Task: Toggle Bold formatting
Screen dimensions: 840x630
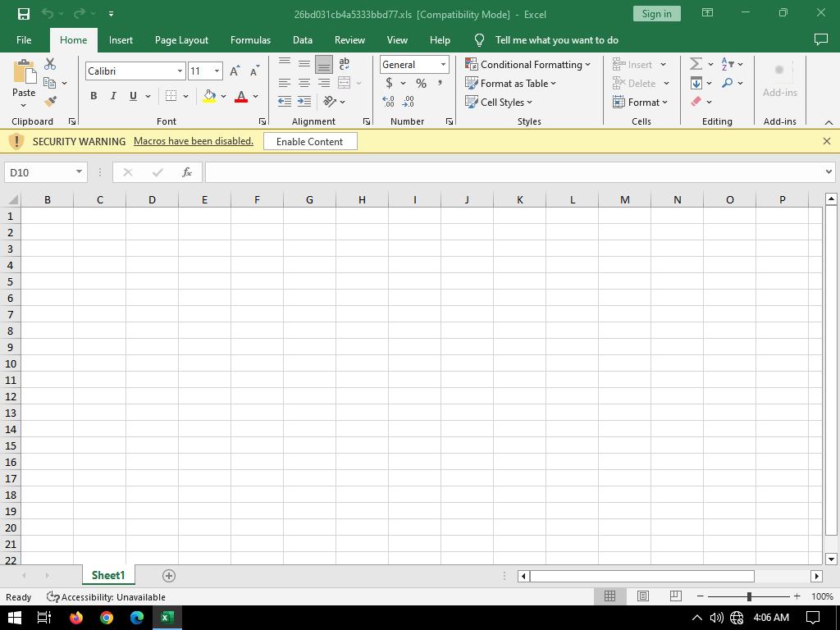Action: coord(94,96)
